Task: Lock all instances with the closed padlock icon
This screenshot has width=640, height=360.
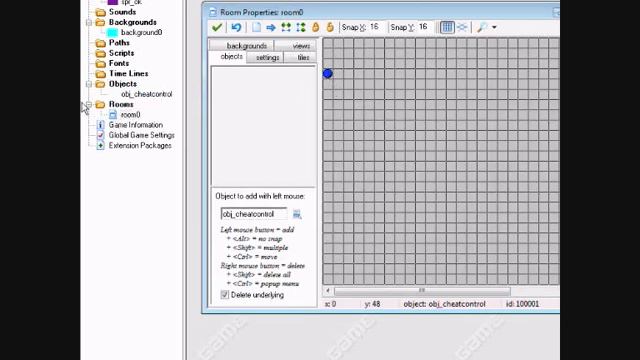Action: [316, 27]
